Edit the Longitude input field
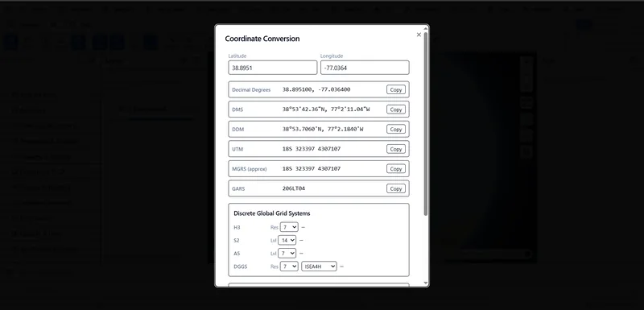The image size is (644, 310). 365,68
